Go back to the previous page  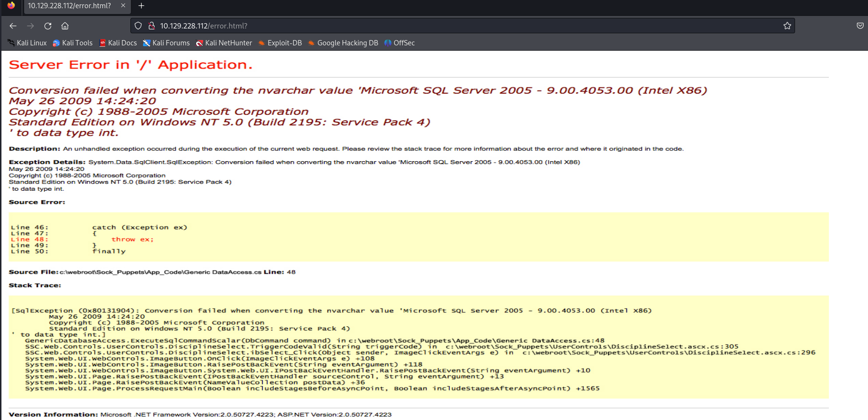(x=13, y=26)
